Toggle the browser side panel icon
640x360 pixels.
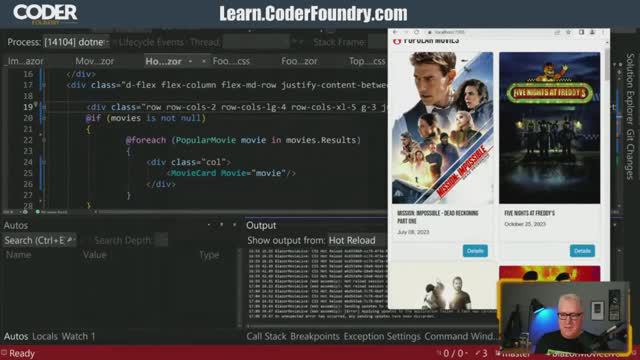581,32
